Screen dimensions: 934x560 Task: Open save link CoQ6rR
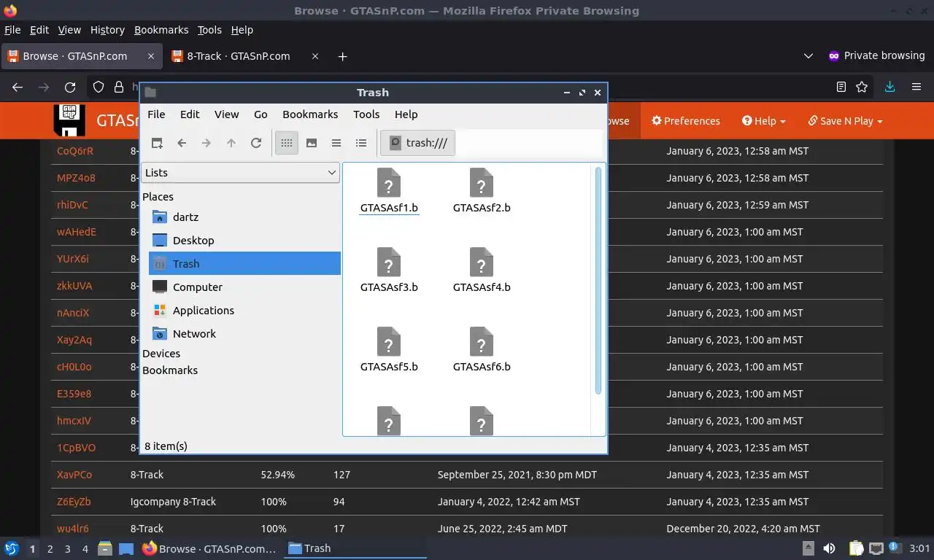click(x=75, y=151)
